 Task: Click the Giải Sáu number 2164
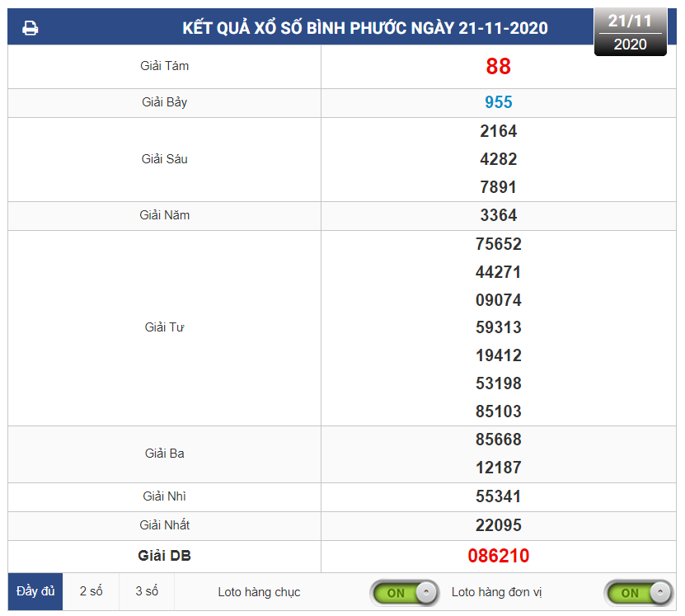point(498,131)
